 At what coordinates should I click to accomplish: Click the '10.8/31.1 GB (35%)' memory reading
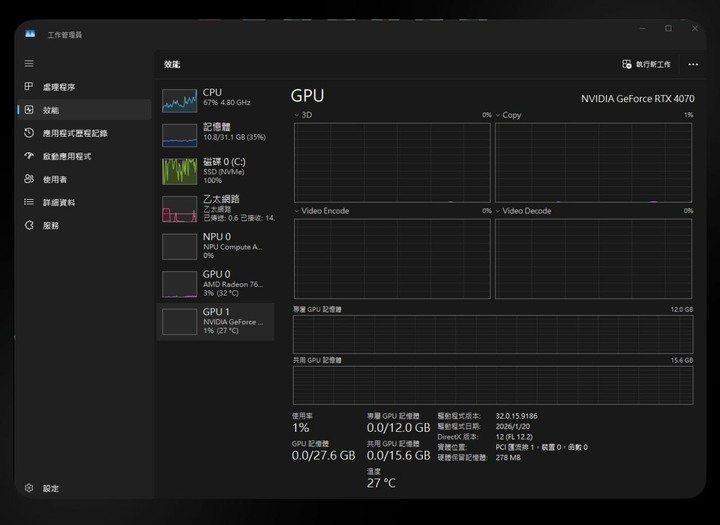click(234, 137)
